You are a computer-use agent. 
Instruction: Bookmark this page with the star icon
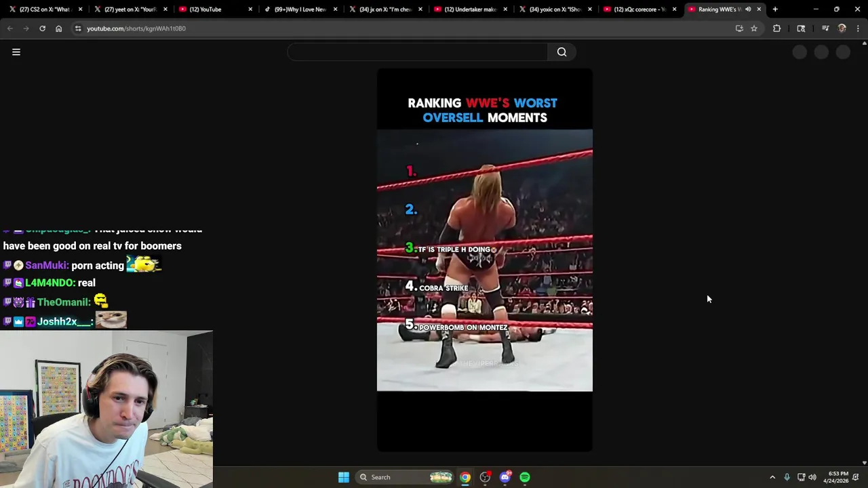point(753,28)
